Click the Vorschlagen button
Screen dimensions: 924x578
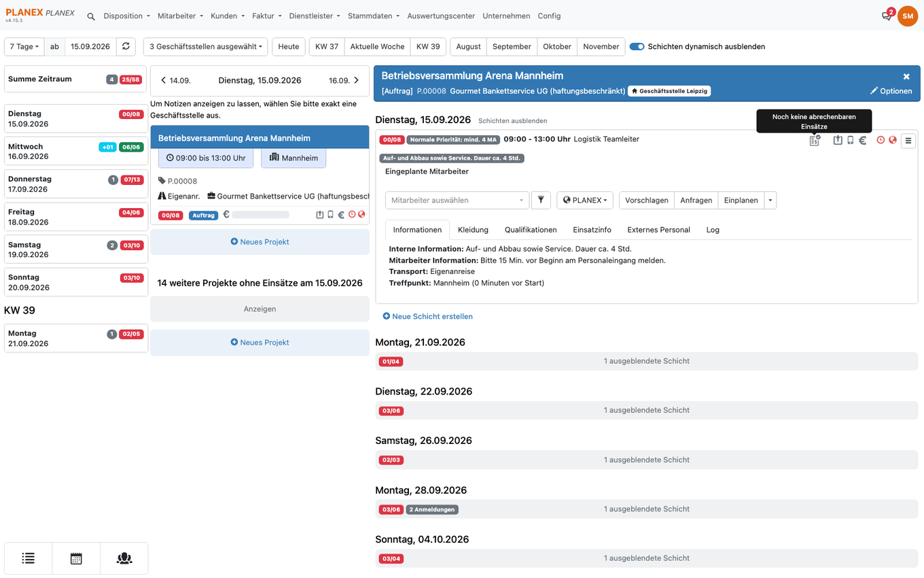pyautogui.click(x=647, y=200)
